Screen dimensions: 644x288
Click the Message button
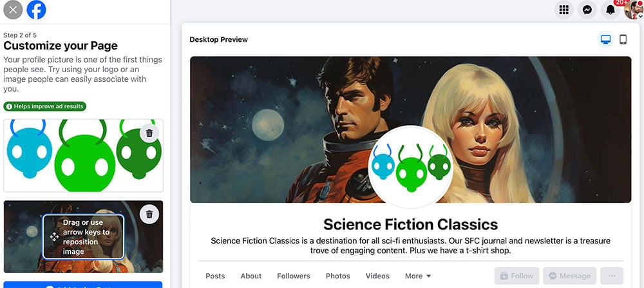click(569, 276)
